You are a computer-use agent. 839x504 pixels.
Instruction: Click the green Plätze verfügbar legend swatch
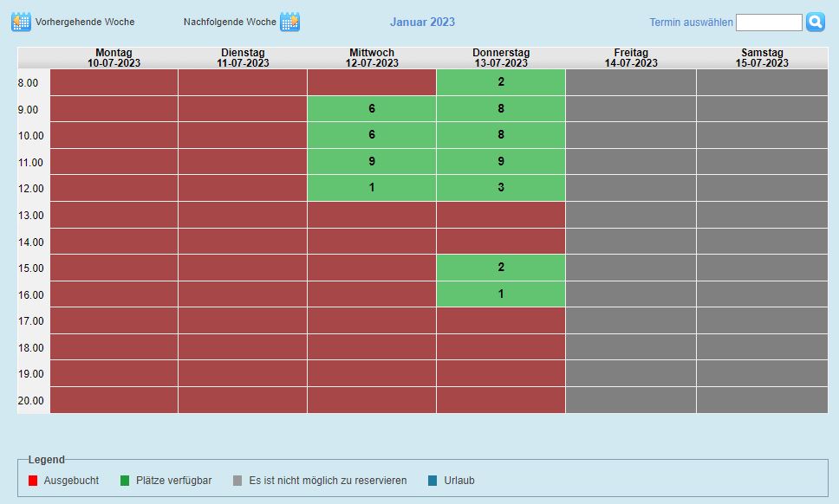click(x=125, y=481)
